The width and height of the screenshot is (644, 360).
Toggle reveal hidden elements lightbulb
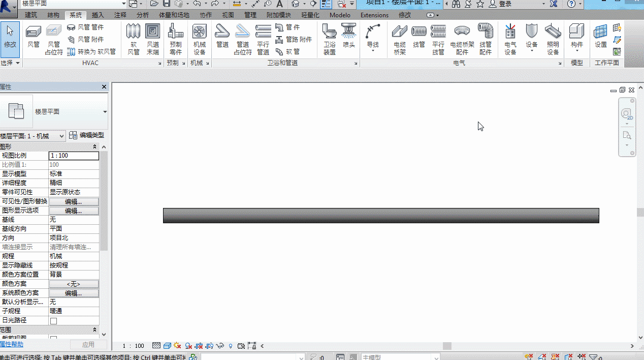231,346
